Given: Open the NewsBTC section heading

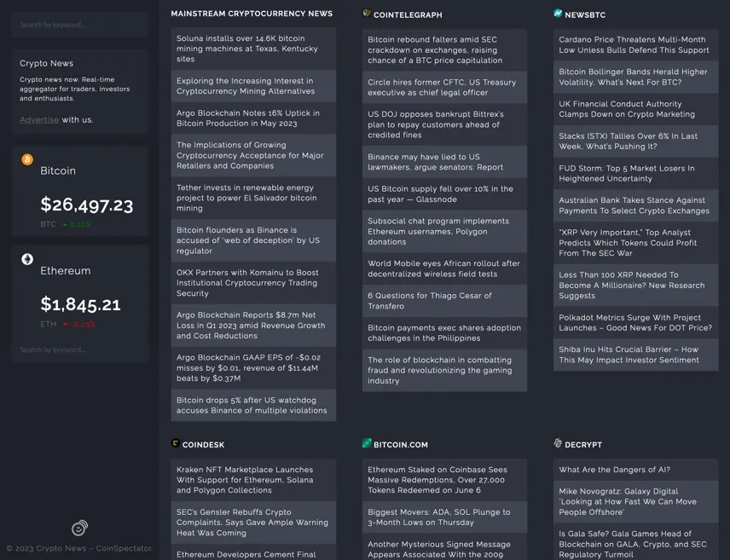Looking at the screenshot, I should pos(585,14).
